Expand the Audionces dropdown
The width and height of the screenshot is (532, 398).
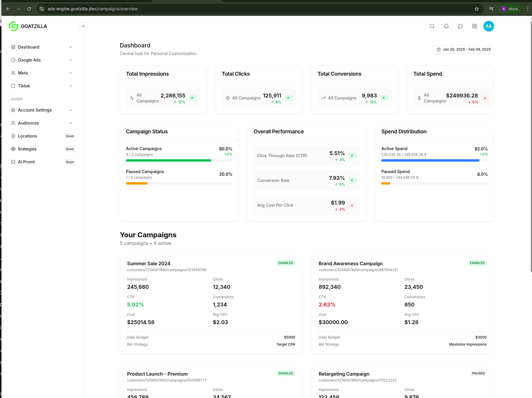(71, 123)
